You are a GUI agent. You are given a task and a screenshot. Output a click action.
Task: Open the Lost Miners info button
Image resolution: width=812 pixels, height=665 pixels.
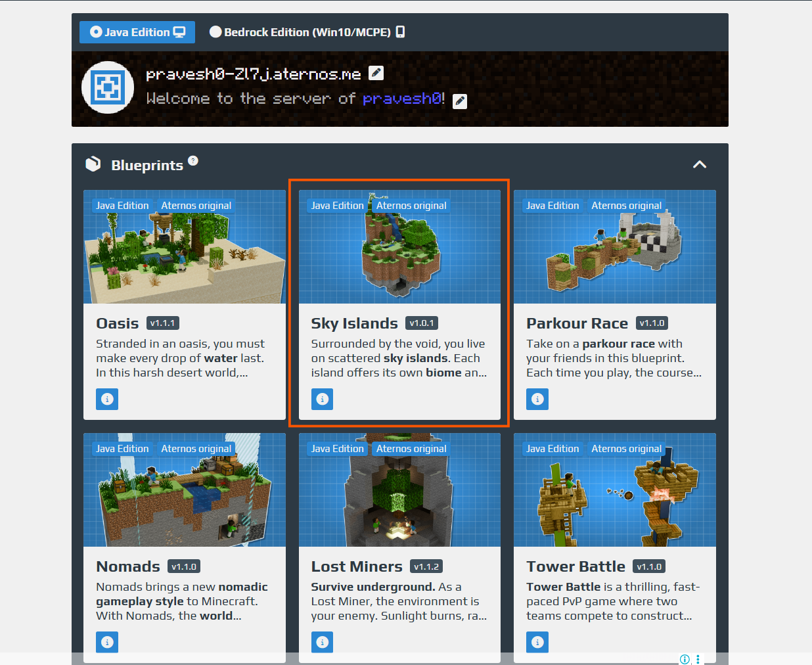pyautogui.click(x=322, y=642)
